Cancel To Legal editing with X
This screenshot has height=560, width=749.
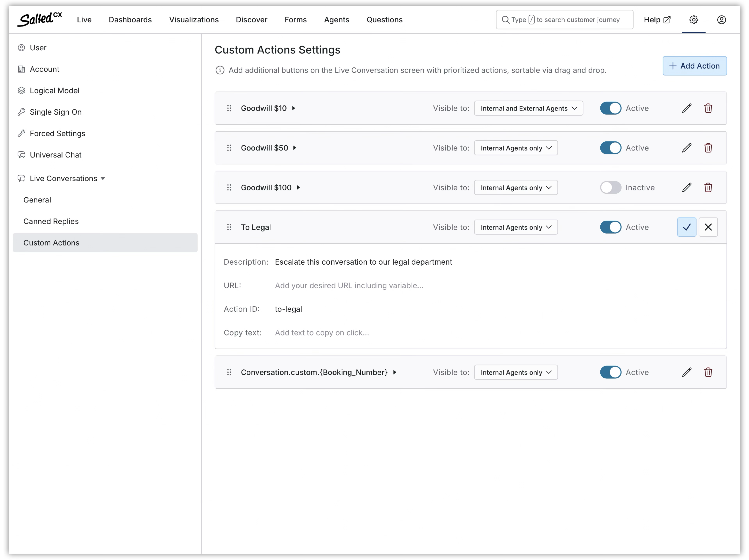(708, 227)
